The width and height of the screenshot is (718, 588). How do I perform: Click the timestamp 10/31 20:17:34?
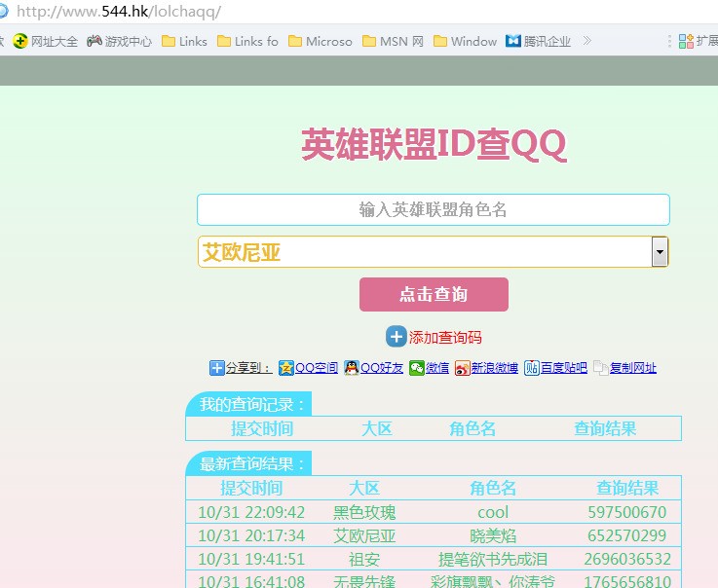tap(251, 535)
